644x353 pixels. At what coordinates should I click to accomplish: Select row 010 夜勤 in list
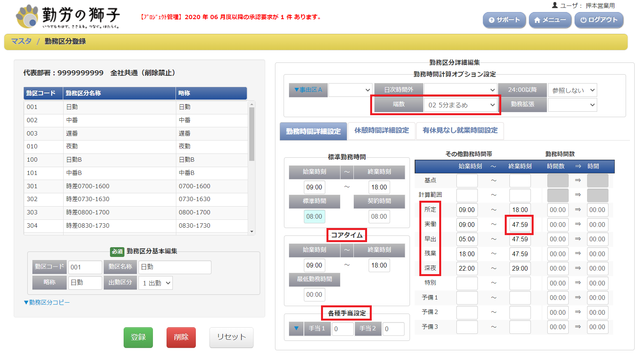[136, 146]
